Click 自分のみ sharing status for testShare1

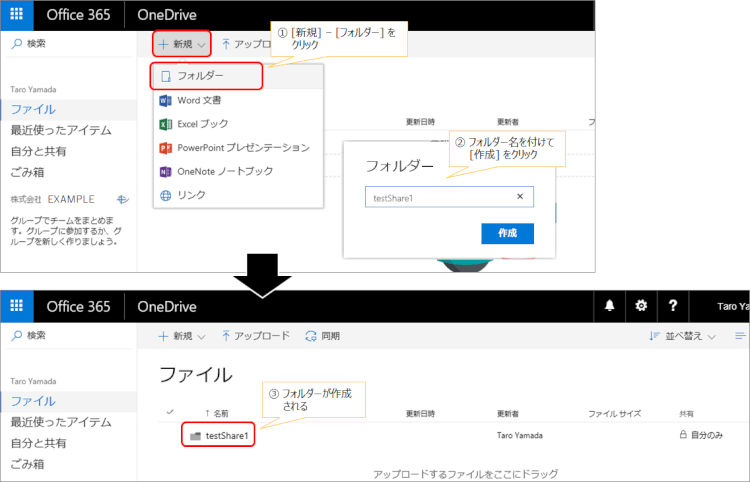click(x=707, y=435)
